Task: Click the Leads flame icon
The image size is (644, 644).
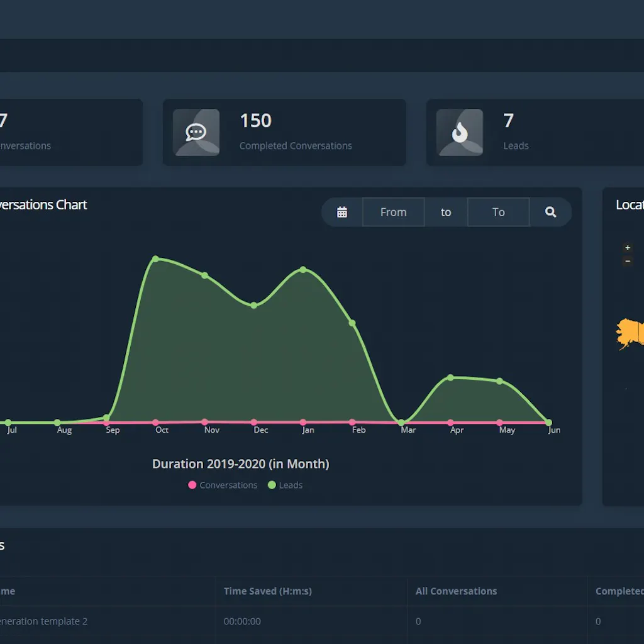Action: [x=460, y=132]
